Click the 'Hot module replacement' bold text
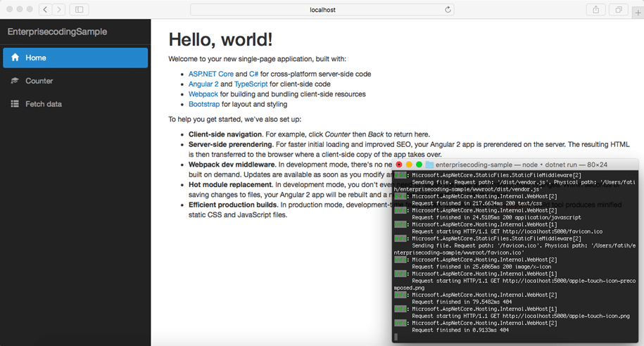Image resolution: width=644 pixels, height=346 pixels. (230, 185)
